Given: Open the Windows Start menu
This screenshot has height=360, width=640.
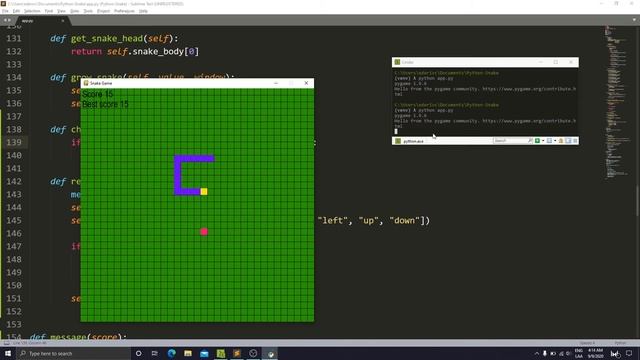Looking at the screenshot, I should click(x=8, y=353).
